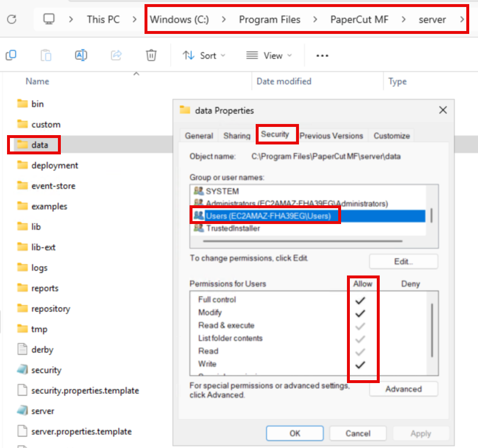The image size is (478, 448).
Task: Expand chevron before This PC breadcrumb
Action: coord(71,19)
